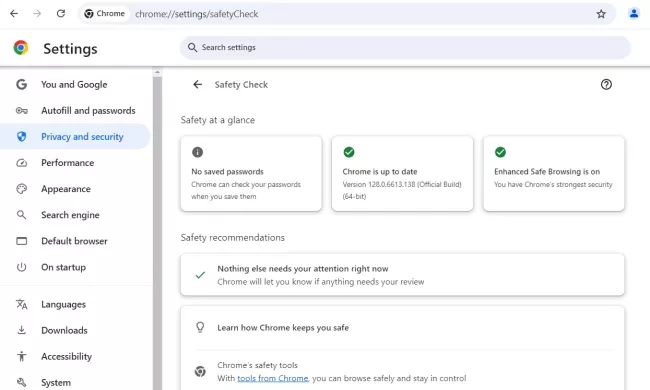Click Learn how Chrome keeps you safe
650x390 pixels.
pyautogui.click(x=283, y=327)
